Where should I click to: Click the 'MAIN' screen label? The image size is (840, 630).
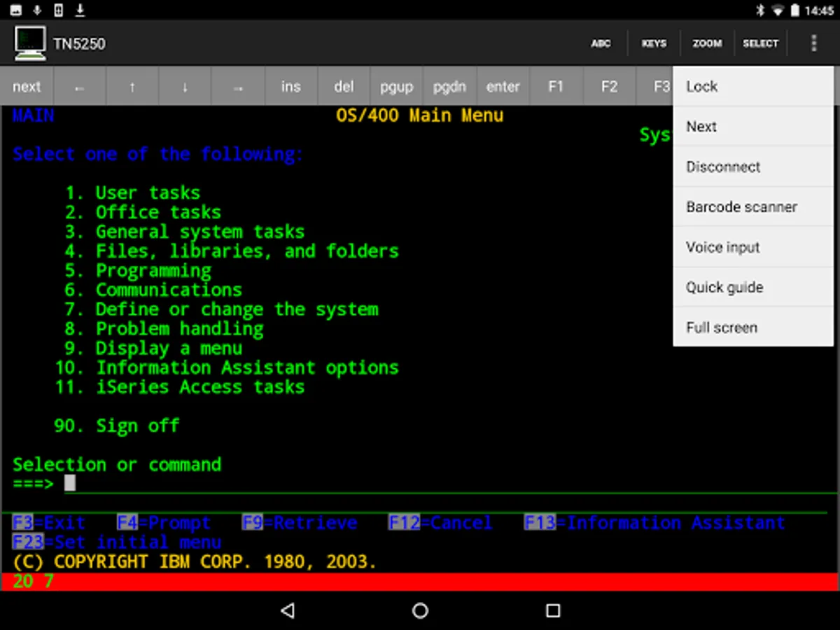point(34,115)
